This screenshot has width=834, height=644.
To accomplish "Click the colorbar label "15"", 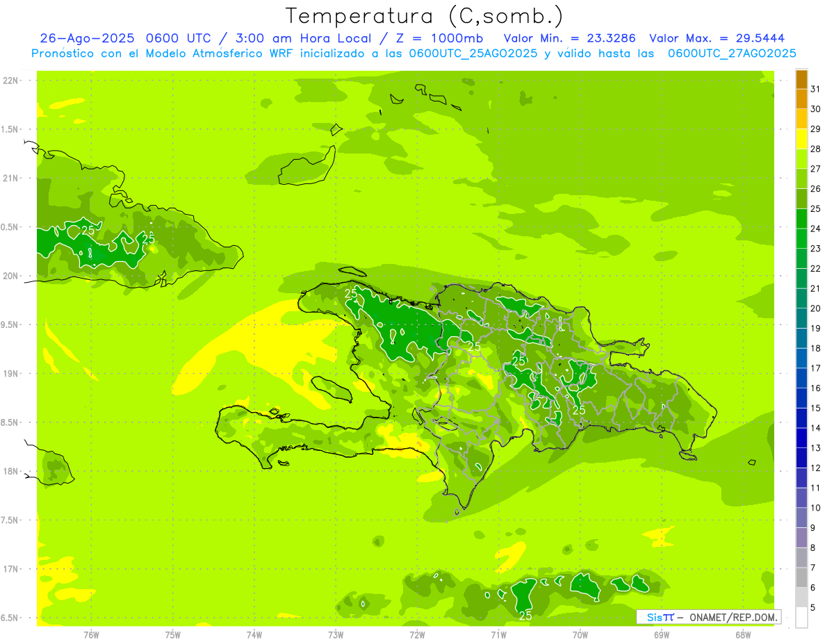I will (x=816, y=408).
